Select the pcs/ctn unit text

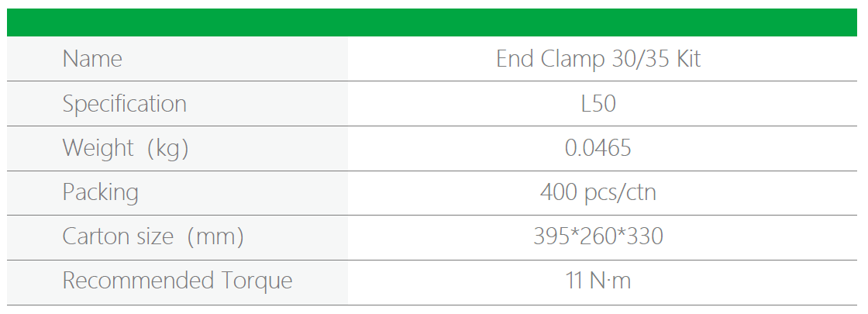point(619,193)
